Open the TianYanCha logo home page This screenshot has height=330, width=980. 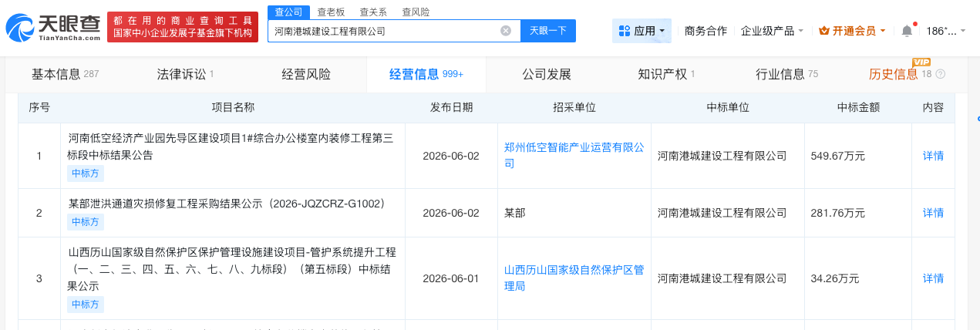52,27
